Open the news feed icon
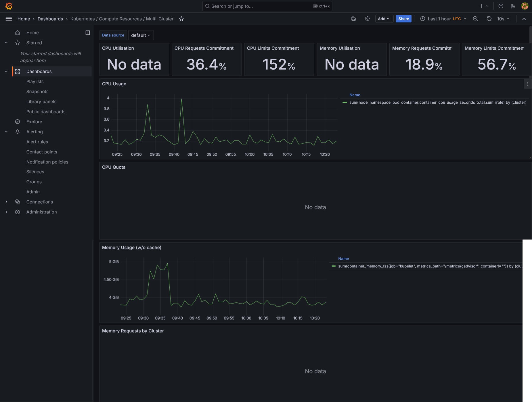Image resolution: width=532 pixels, height=402 pixels. point(513,6)
